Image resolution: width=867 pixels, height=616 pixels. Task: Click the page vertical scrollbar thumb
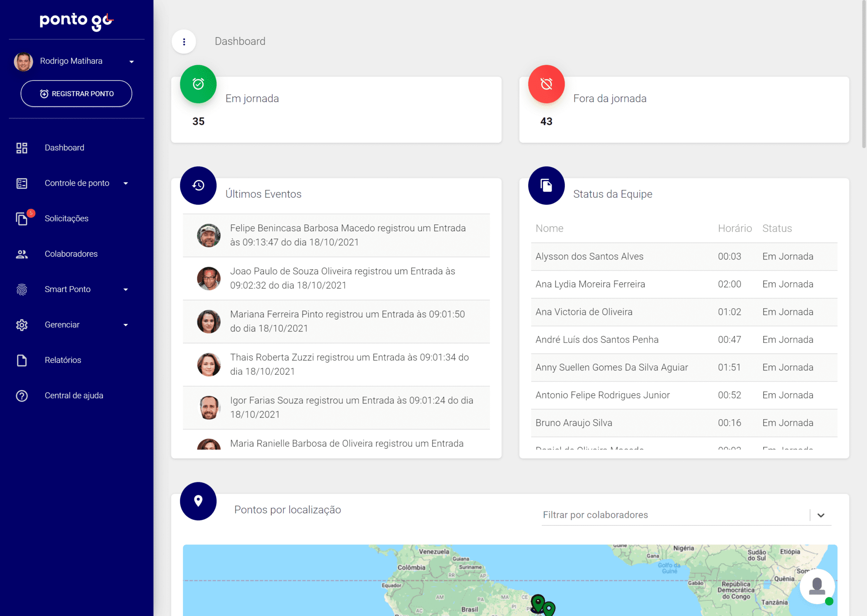pyautogui.click(x=864, y=74)
